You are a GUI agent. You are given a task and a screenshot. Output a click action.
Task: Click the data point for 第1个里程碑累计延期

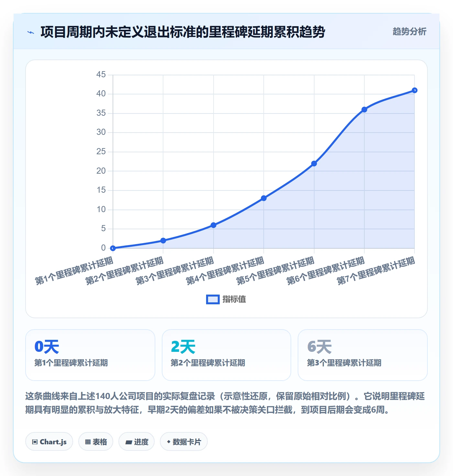point(113,248)
